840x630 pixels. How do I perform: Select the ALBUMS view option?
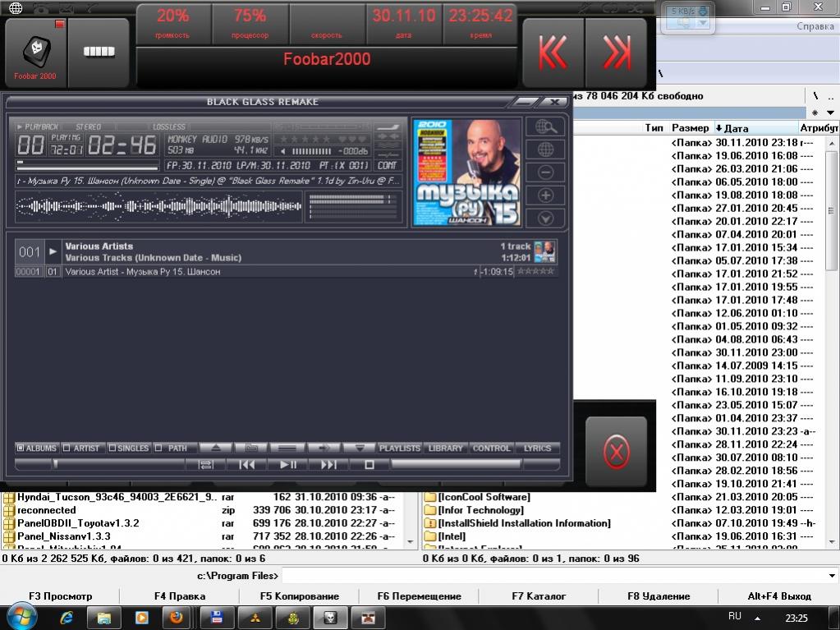37,448
